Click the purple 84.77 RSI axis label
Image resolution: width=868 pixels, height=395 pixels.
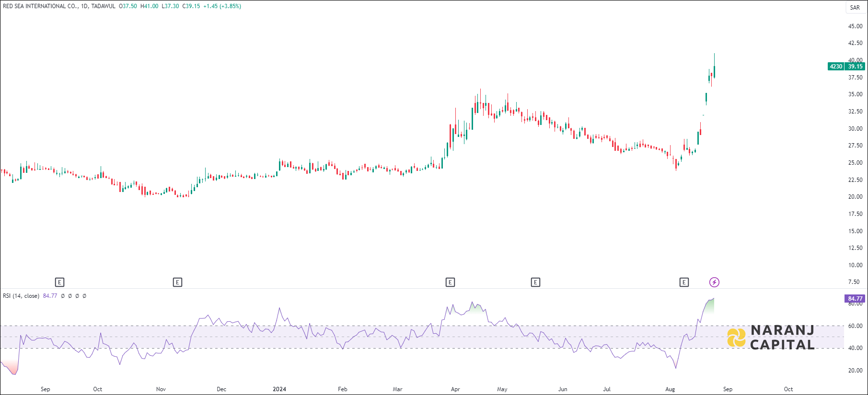click(x=855, y=299)
